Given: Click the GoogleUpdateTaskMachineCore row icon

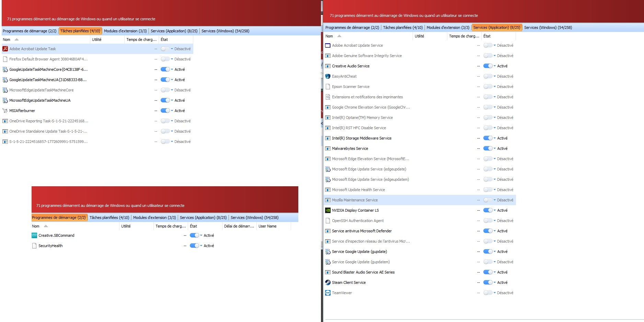Looking at the screenshot, I should point(5,69).
